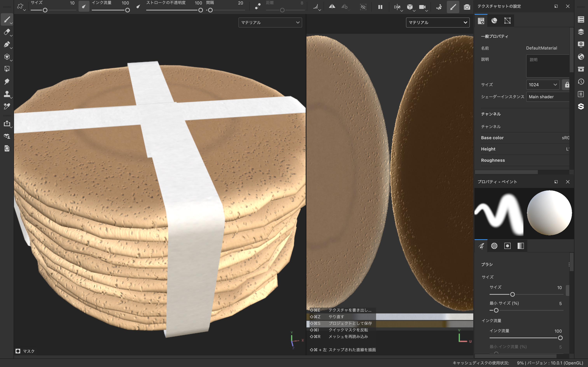Adjust the インク流量 slider in the brush panel
Image resolution: width=588 pixels, height=367 pixels.
click(x=560, y=338)
